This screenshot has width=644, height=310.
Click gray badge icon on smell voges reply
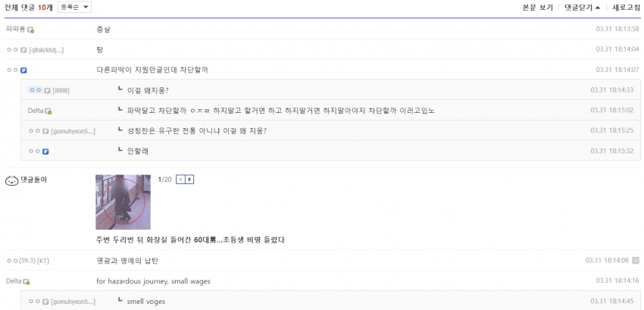pyautogui.click(x=45, y=302)
